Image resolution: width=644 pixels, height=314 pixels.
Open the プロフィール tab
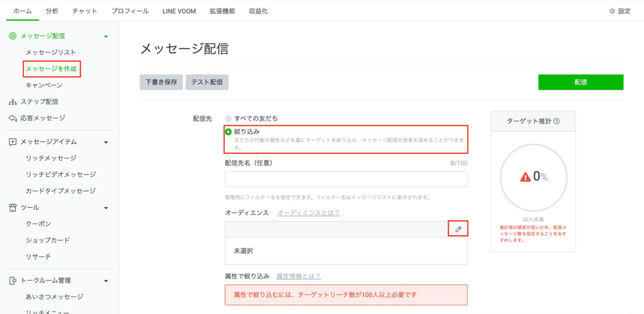(130, 11)
